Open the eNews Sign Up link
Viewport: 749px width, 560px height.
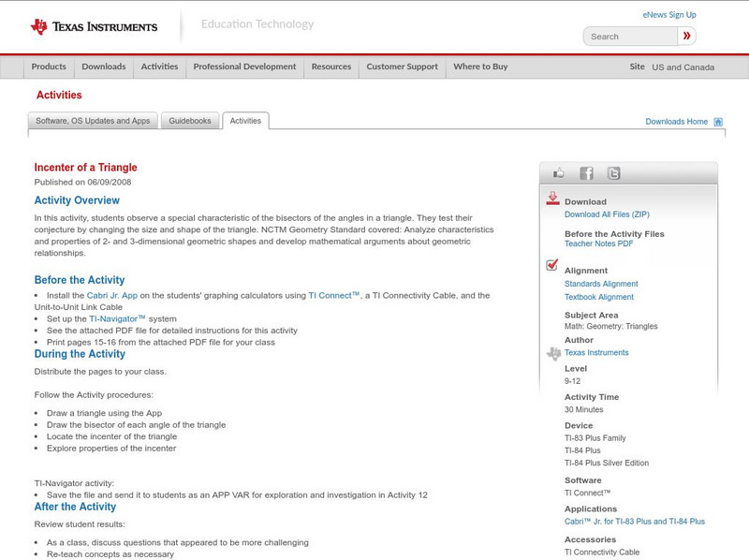(x=669, y=15)
